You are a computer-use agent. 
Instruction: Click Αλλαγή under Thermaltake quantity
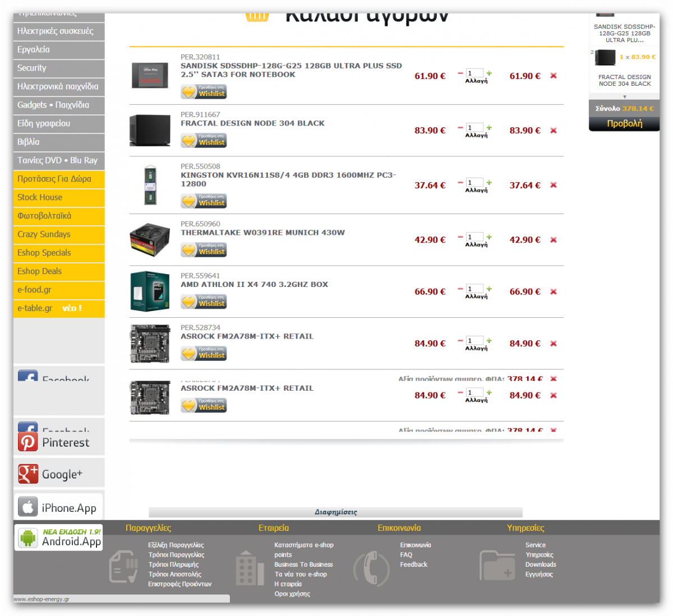476,245
